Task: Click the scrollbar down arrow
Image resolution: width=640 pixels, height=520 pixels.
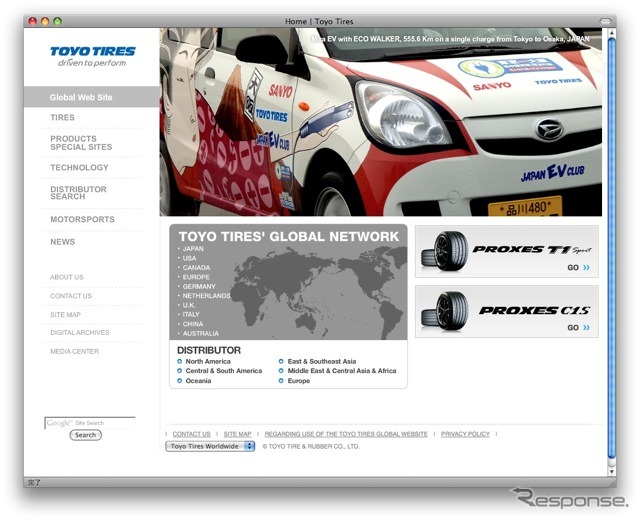Action: (x=611, y=471)
